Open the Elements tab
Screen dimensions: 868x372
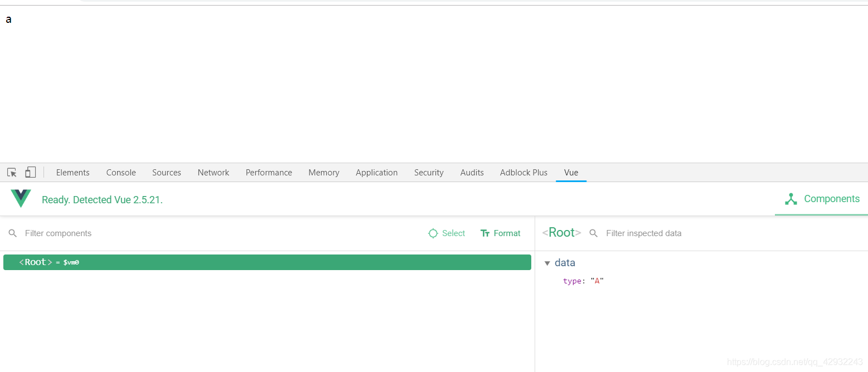72,173
